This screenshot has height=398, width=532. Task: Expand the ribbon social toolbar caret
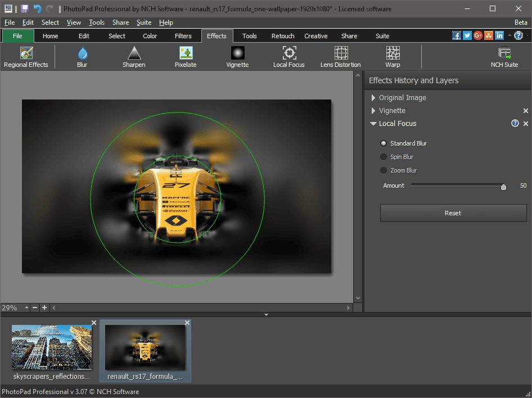[510, 35]
